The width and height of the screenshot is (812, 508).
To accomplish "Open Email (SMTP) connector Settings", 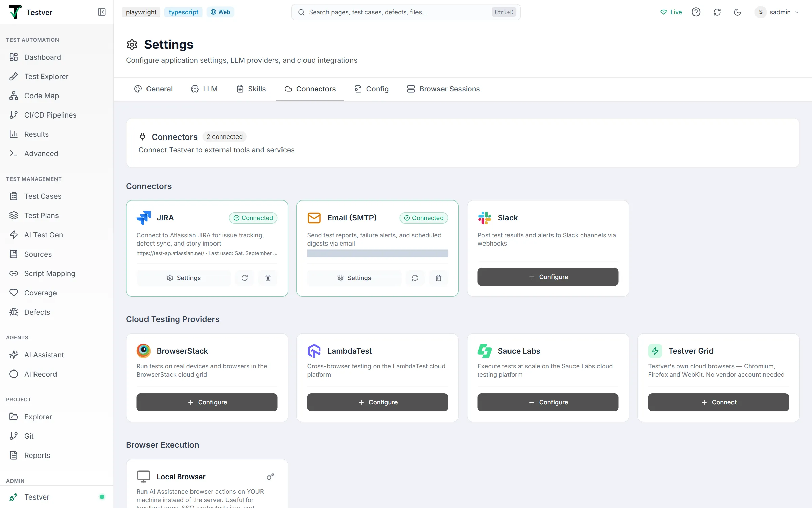I will [x=354, y=278].
